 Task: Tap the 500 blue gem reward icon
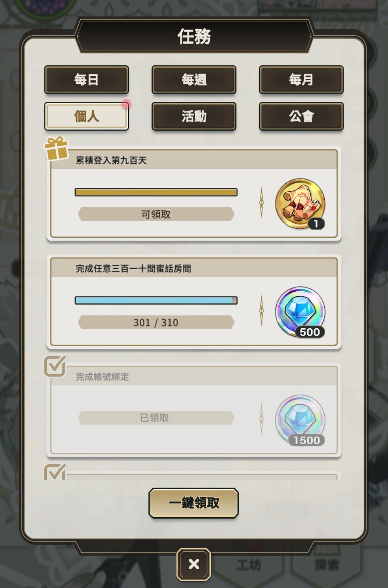tap(300, 312)
